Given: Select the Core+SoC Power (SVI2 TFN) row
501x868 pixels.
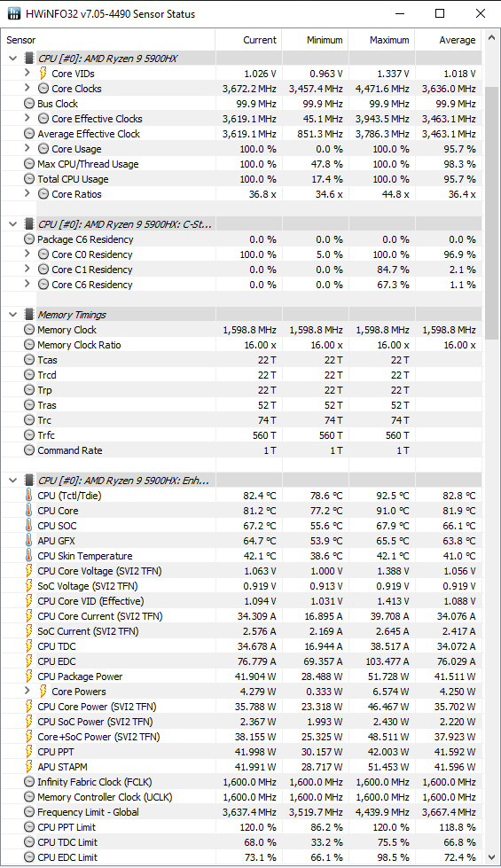Looking at the screenshot, I should pos(241,736).
